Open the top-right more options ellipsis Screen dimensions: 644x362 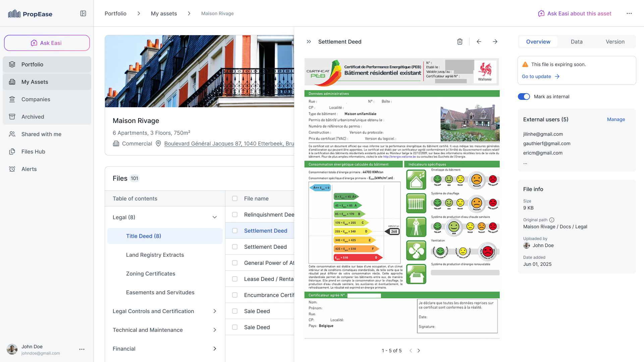tap(629, 13)
